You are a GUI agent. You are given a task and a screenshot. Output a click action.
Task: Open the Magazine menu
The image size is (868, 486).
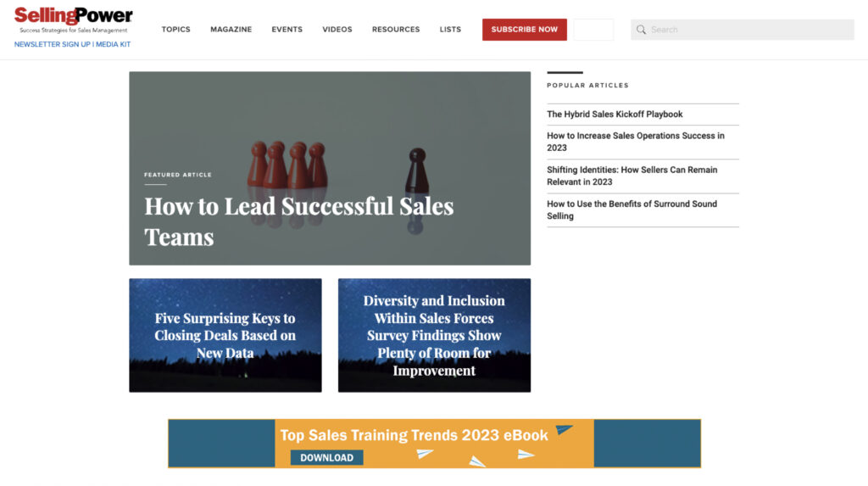click(x=231, y=30)
